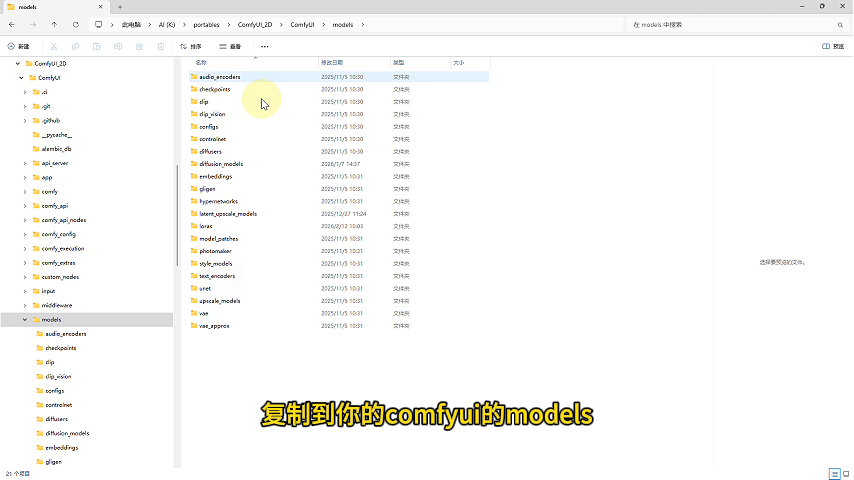
Task: Open the View options menu
Action: (x=230, y=46)
